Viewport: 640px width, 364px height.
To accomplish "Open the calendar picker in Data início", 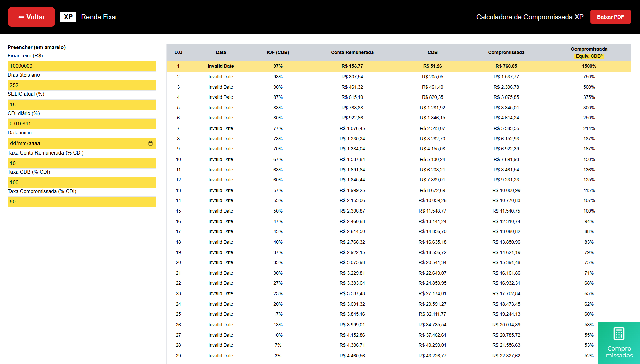I will (150, 143).
